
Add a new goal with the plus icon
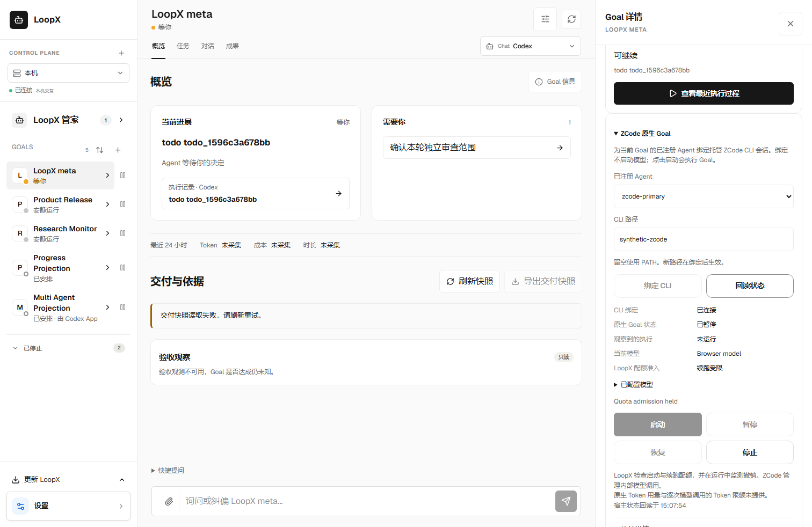point(118,150)
